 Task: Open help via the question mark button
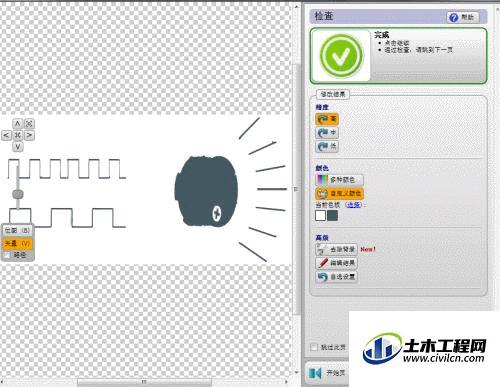463,17
